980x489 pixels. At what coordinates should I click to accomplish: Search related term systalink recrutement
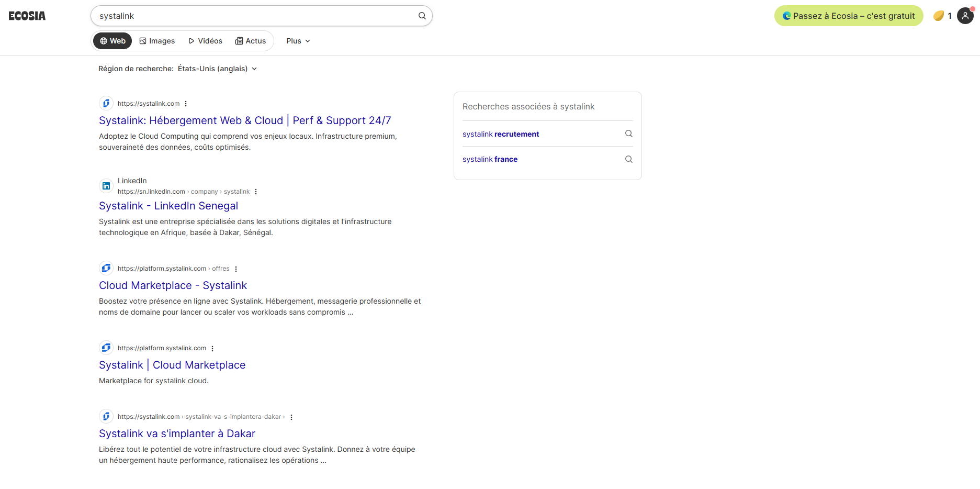click(x=501, y=134)
